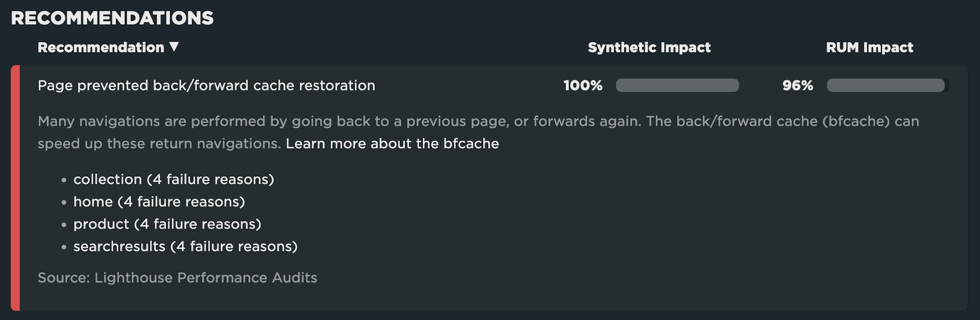The width and height of the screenshot is (980, 320).
Task: Select the back/forward cache restoration recommendation title
Action: (206, 85)
